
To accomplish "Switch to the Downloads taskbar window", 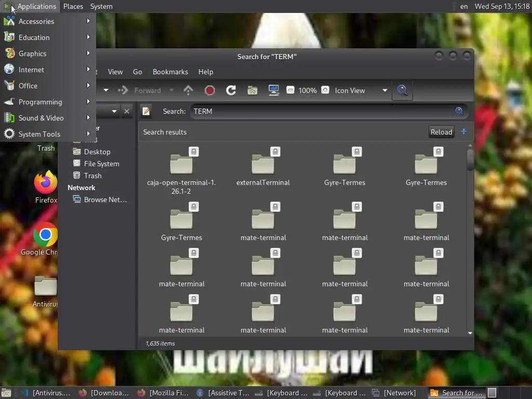I will tap(104, 393).
